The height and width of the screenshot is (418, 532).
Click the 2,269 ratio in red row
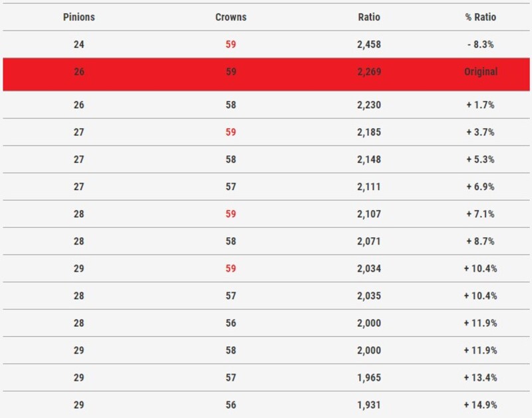(x=369, y=72)
